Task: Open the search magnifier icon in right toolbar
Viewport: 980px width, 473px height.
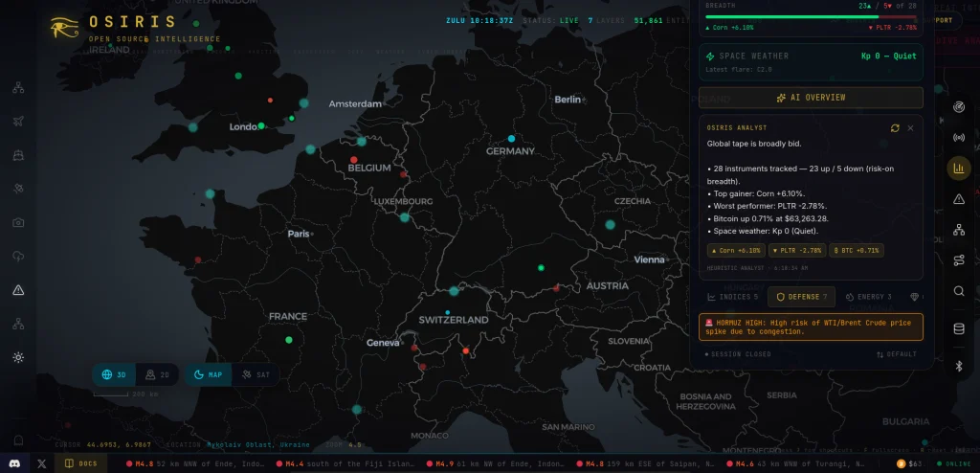Action: point(959,291)
